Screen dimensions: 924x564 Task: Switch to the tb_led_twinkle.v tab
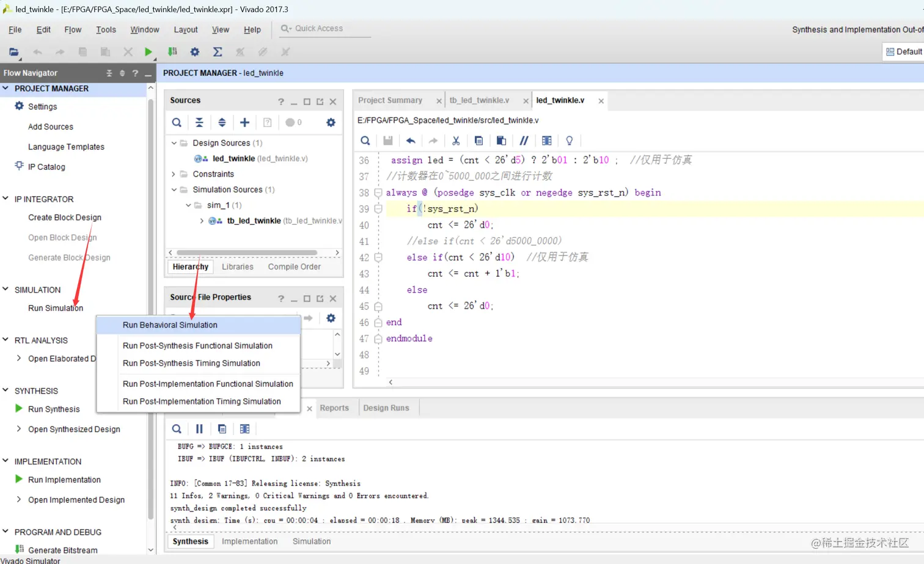click(479, 100)
